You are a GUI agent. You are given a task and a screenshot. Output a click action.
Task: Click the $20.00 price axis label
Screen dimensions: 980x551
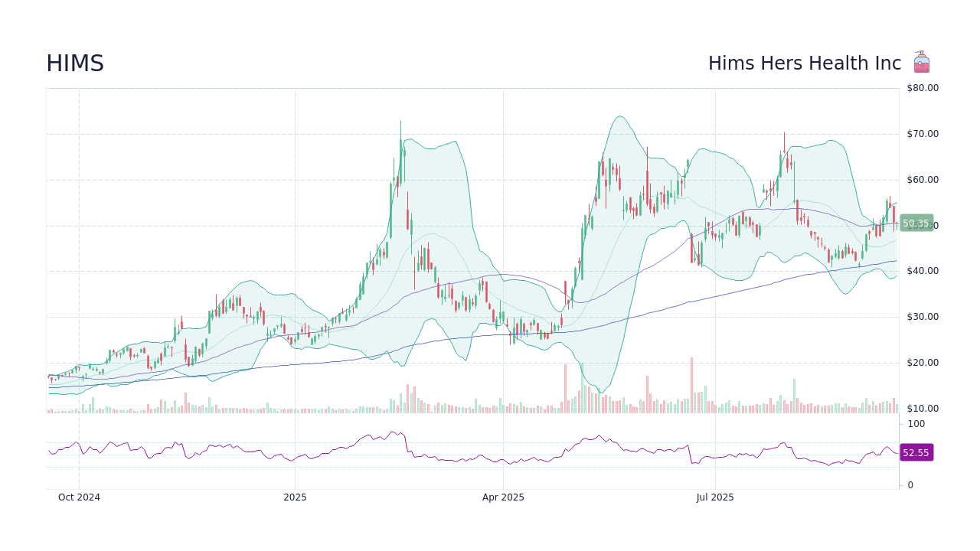point(923,363)
